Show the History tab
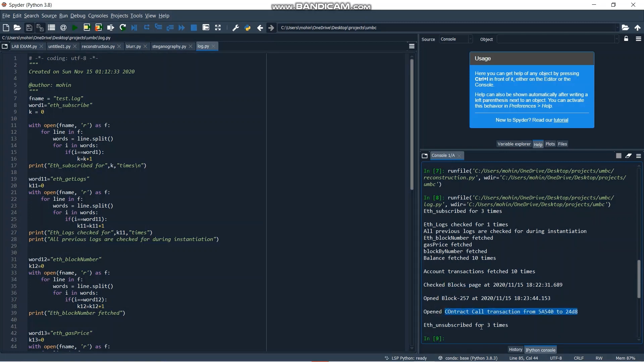Viewport: 644px width, 362px height. 515,350
